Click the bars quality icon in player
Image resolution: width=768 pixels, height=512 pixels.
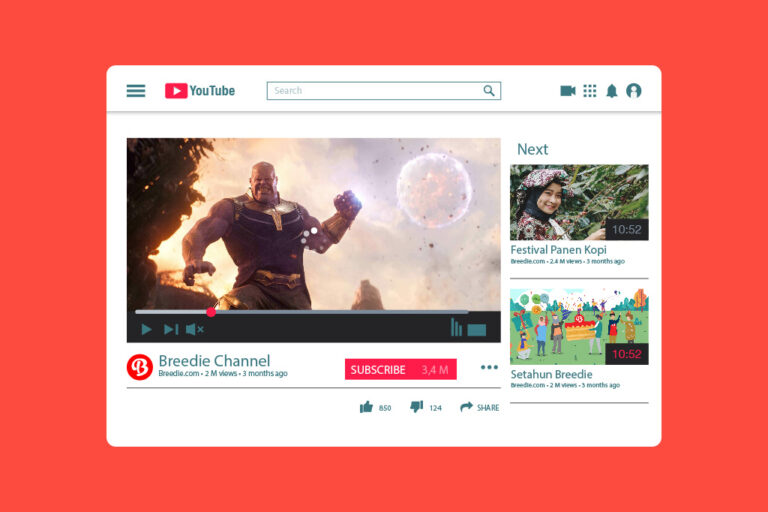pyautogui.click(x=456, y=327)
